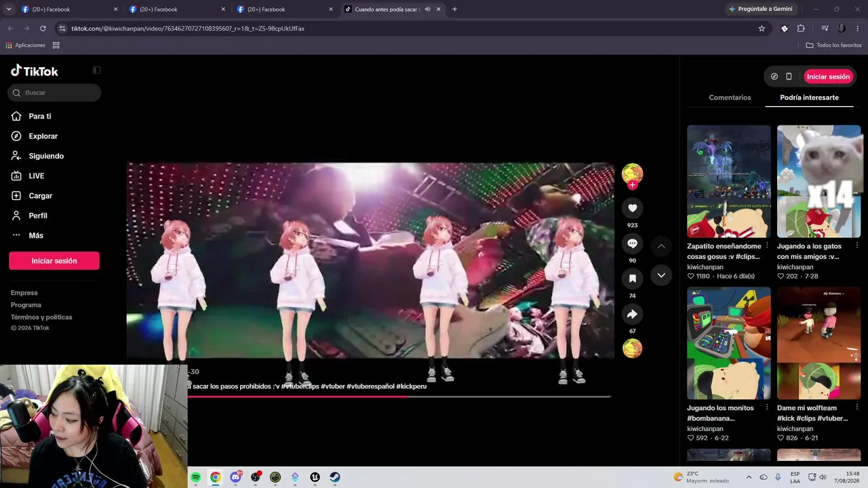The image size is (868, 488).
Task: Like the video with the heart icon
Action: click(632, 208)
